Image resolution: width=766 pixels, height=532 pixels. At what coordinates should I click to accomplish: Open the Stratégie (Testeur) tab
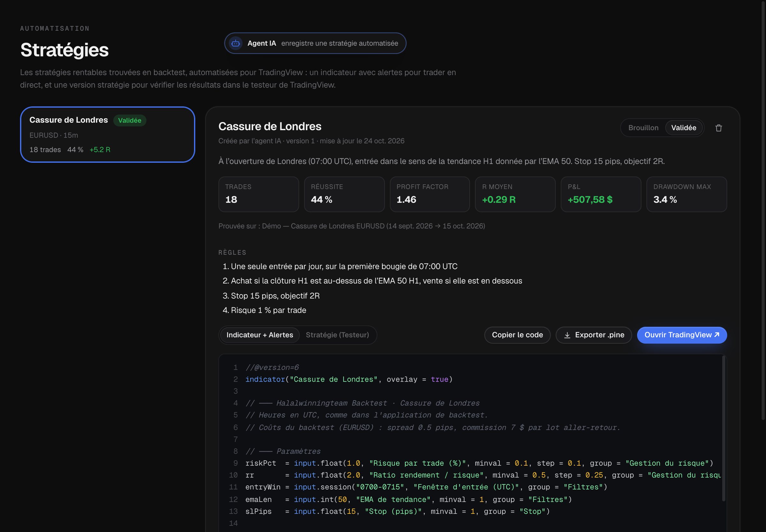pyautogui.click(x=337, y=335)
